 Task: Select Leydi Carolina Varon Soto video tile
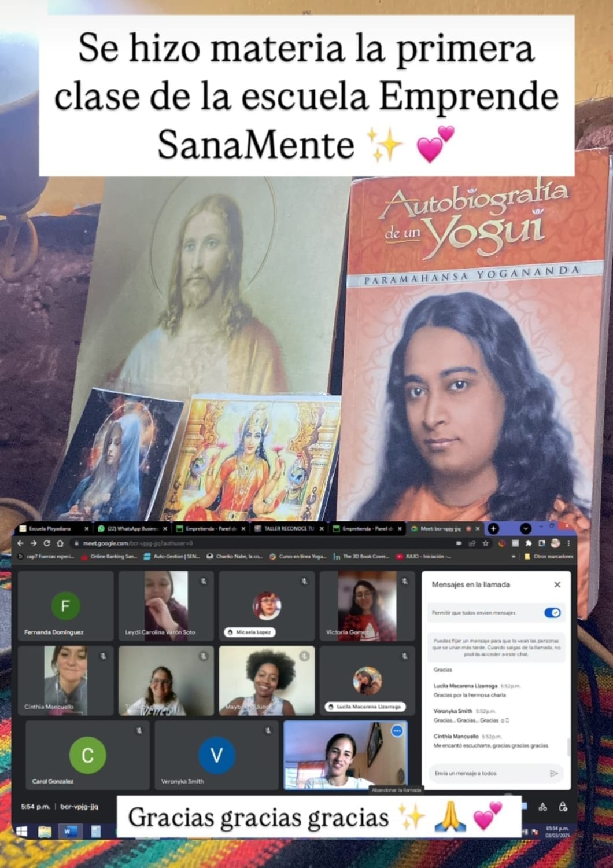(166, 606)
